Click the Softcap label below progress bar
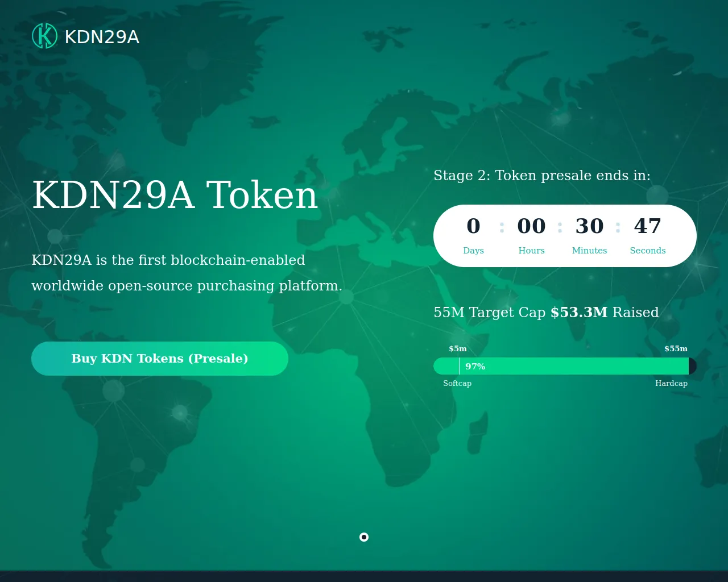Image resolution: width=728 pixels, height=582 pixels. 457,383
